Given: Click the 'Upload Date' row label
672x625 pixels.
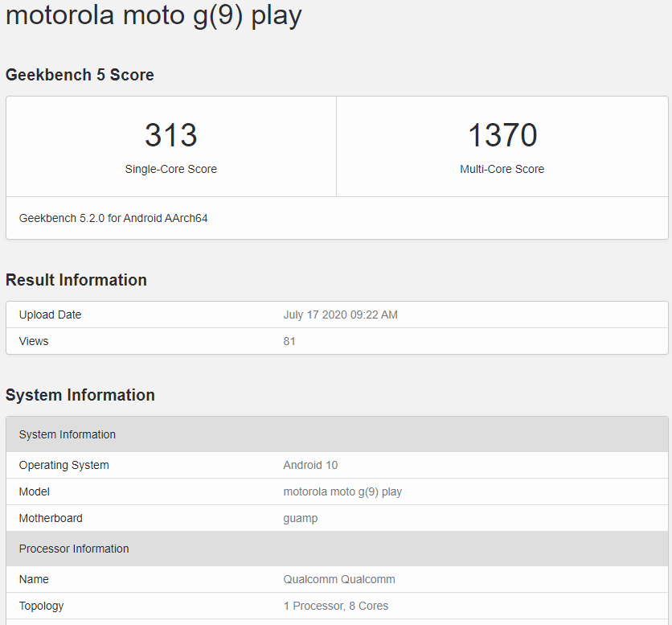Looking at the screenshot, I should coord(50,315).
